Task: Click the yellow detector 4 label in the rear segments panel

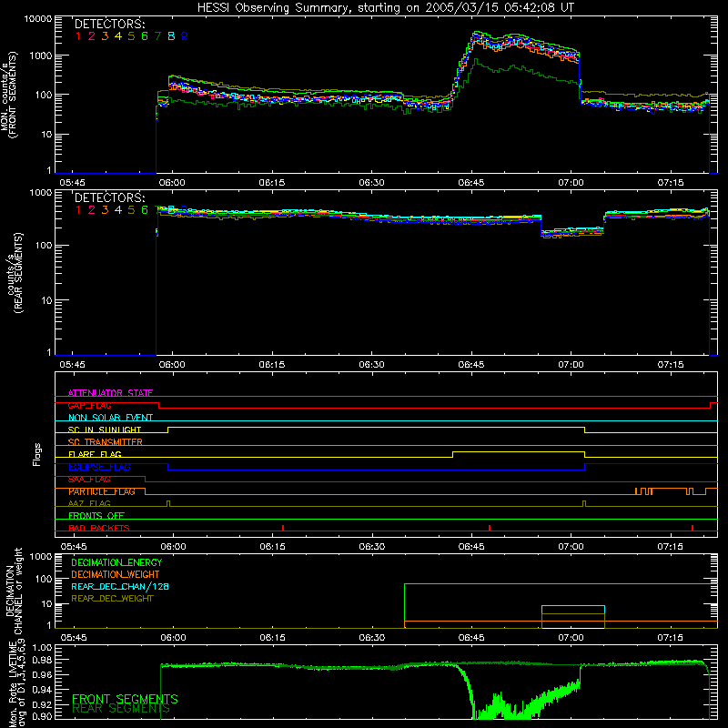Action: [118, 210]
